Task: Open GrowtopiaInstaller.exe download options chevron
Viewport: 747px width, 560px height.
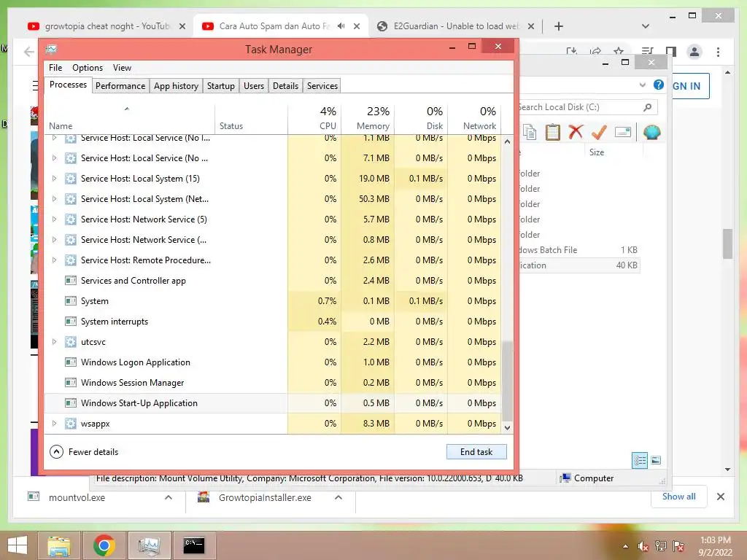Action: 338,497
